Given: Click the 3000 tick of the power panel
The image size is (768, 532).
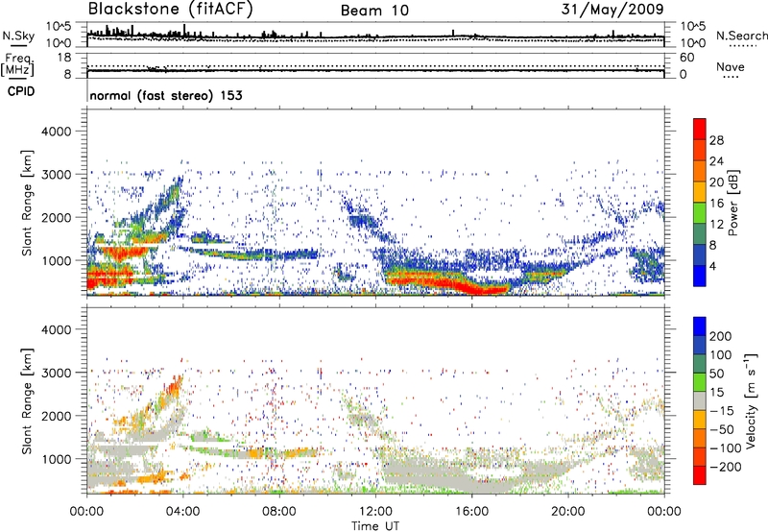Looking at the screenshot, I should pyautogui.click(x=56, y=175).
